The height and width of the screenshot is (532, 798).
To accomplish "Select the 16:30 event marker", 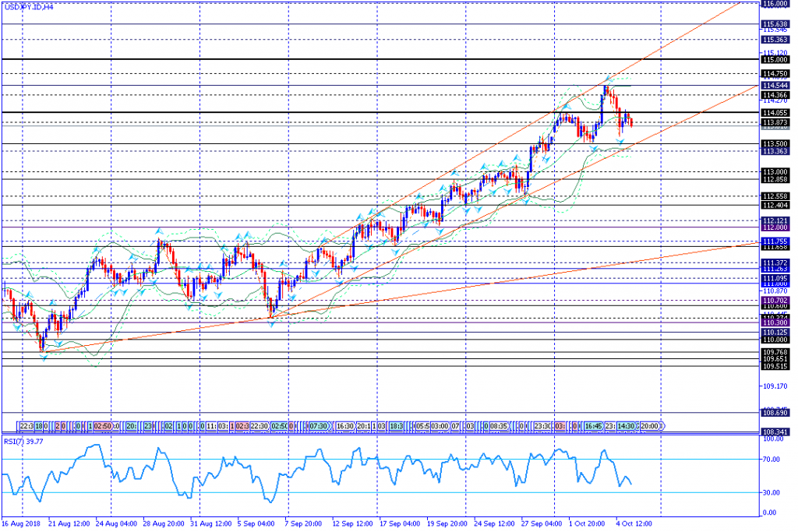I will tap(345, 427).
